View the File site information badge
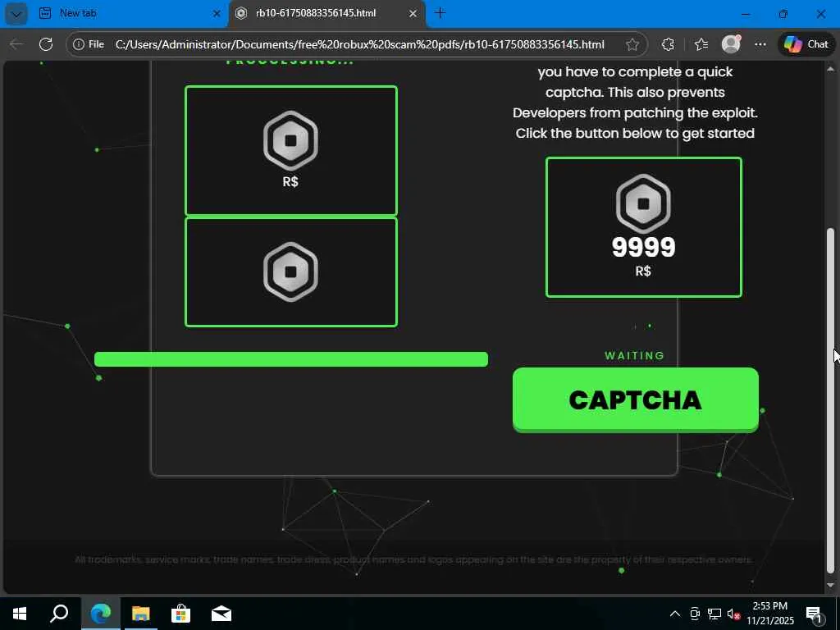 tap(89, 44)
